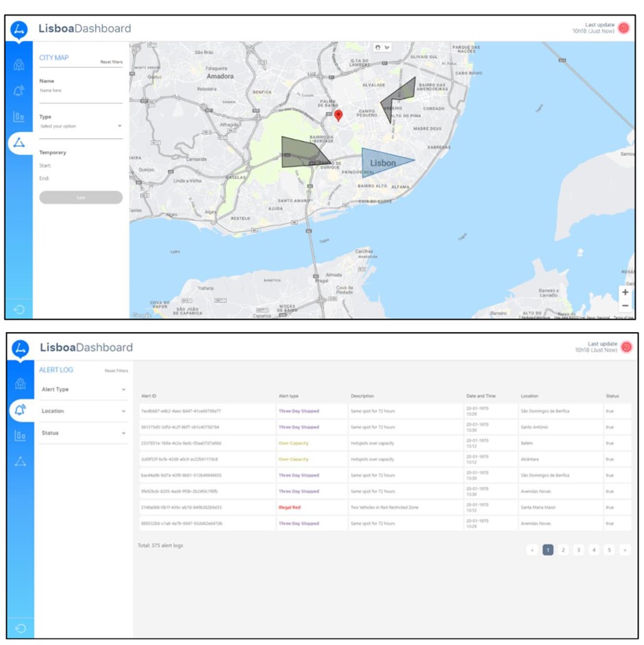This screenshot has width=644, height=645.
Task: Open the Type 'Select your option' dropdown
Action: coord(80,127)
